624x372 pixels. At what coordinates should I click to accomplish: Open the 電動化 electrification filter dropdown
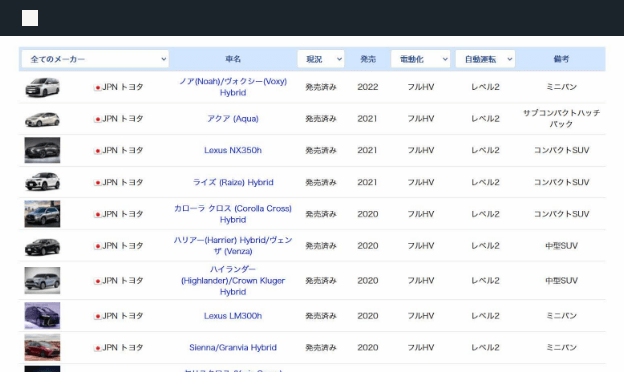[420, 59]
